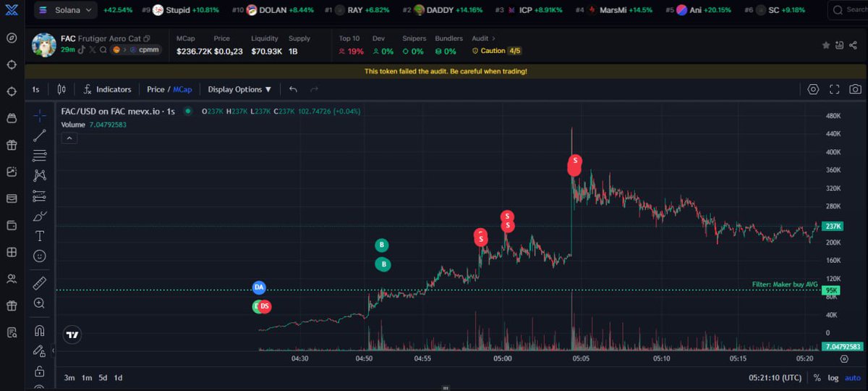868x391 pixels.
Task: Open the wallet sidebar icon
Action: [12, 225]
